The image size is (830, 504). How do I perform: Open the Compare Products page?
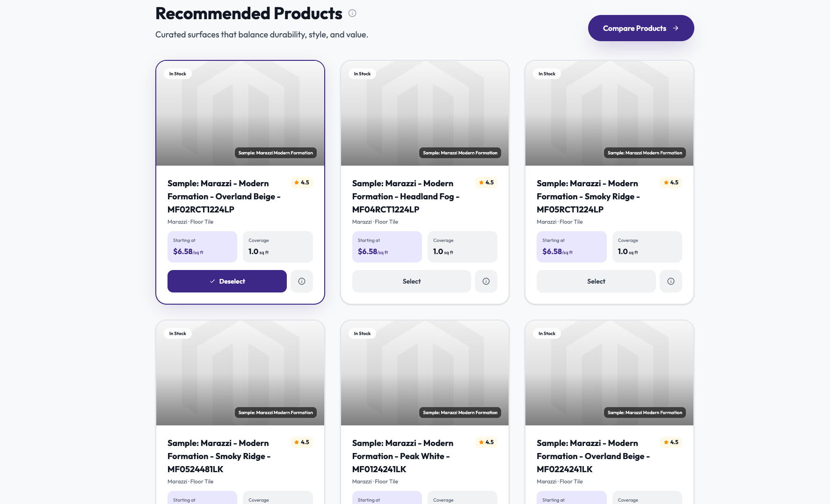click(641, 28)
